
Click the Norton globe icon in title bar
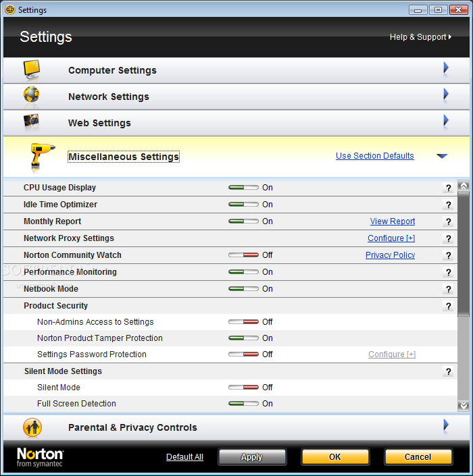tap(10, 9)
